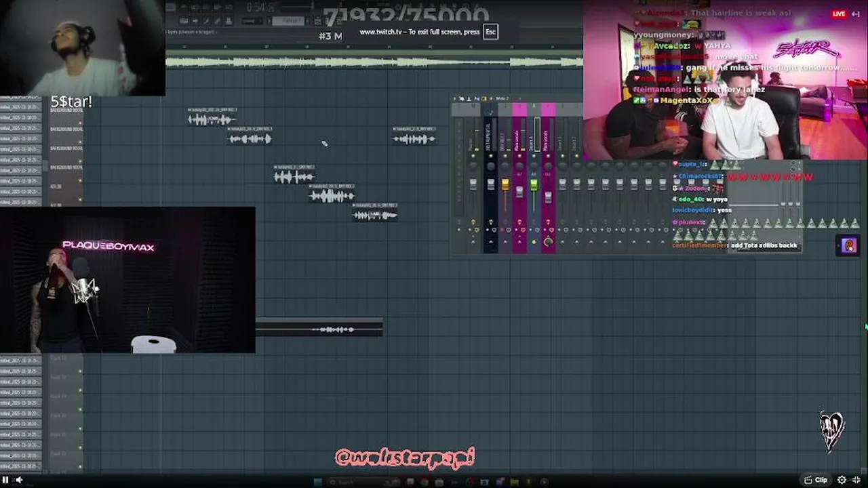Click the pan knob on Insert 4 track
The width and height of the screenshot is (868, 488).
534,166
